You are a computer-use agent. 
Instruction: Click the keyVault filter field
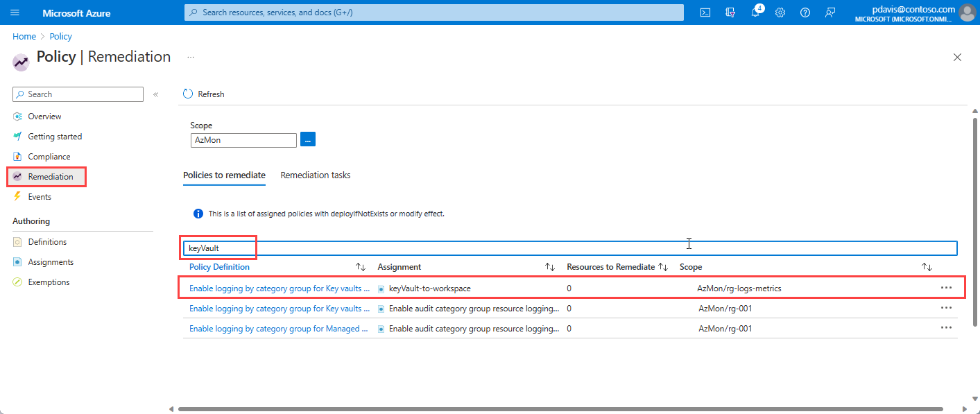[570, 248]
